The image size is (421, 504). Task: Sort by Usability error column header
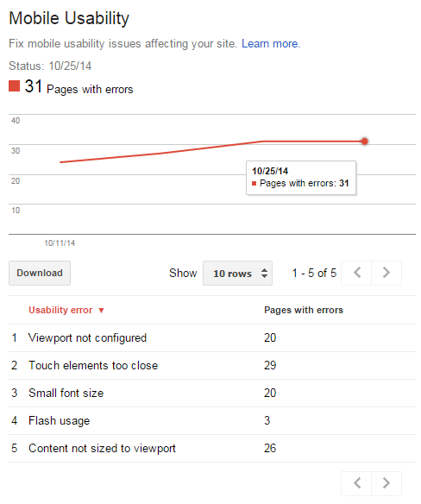[x=60, y=310]
